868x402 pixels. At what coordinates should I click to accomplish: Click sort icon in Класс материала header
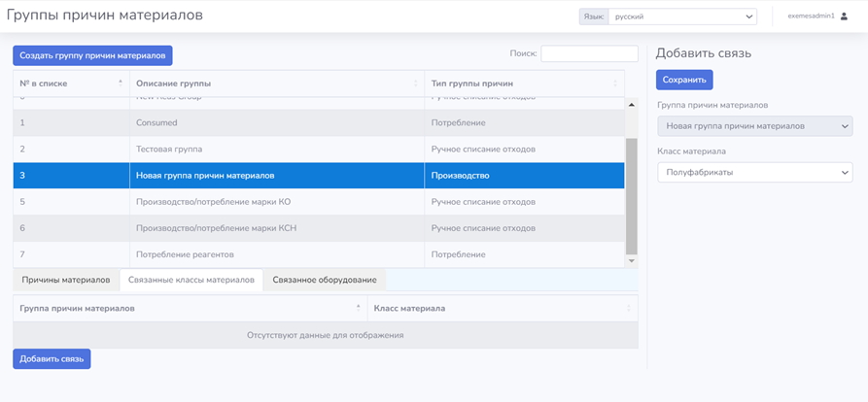point(629,308)
